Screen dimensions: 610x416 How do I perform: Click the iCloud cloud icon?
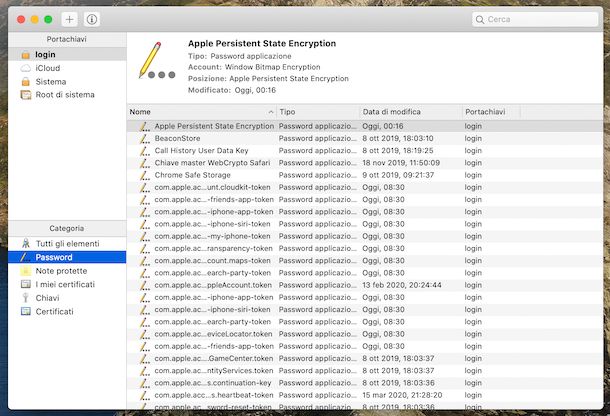tap(26, 68)
